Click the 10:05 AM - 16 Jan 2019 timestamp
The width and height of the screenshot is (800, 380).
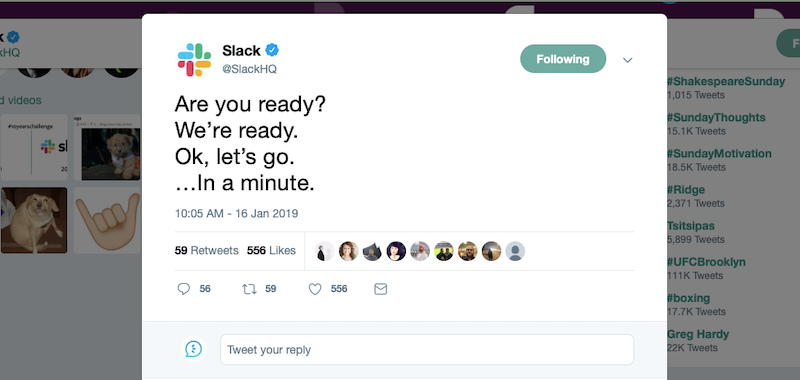click(x=237, y=213)
